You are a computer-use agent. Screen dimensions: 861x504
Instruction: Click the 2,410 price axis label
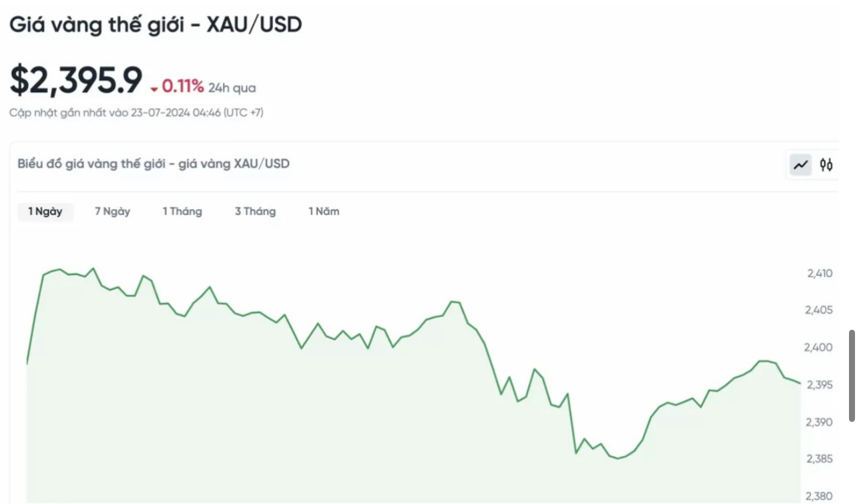click(820, 273)
